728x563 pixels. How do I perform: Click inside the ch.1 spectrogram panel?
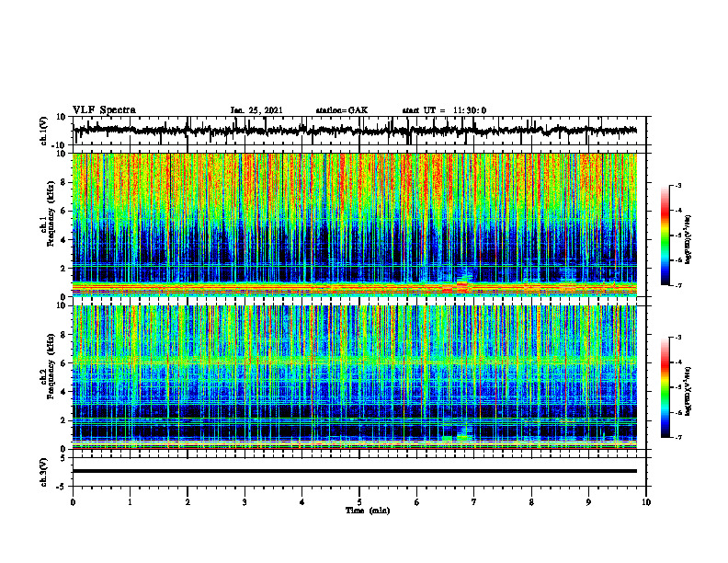coord(355,224)
